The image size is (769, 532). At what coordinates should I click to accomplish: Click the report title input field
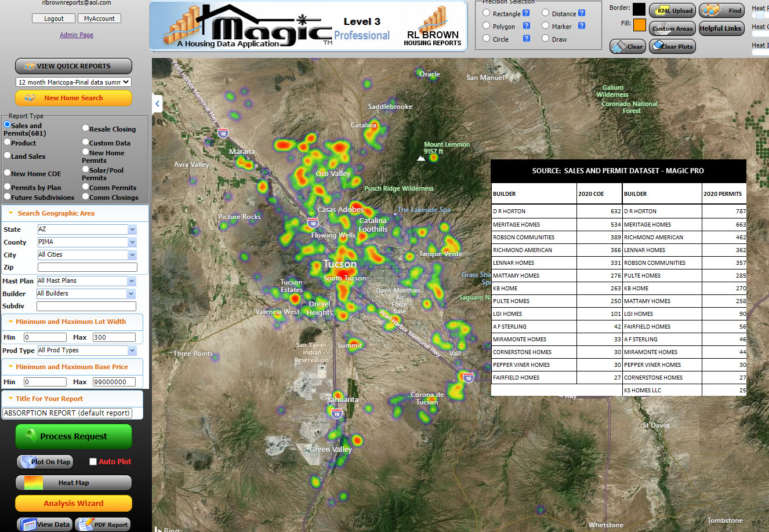(x=67, y=413)
